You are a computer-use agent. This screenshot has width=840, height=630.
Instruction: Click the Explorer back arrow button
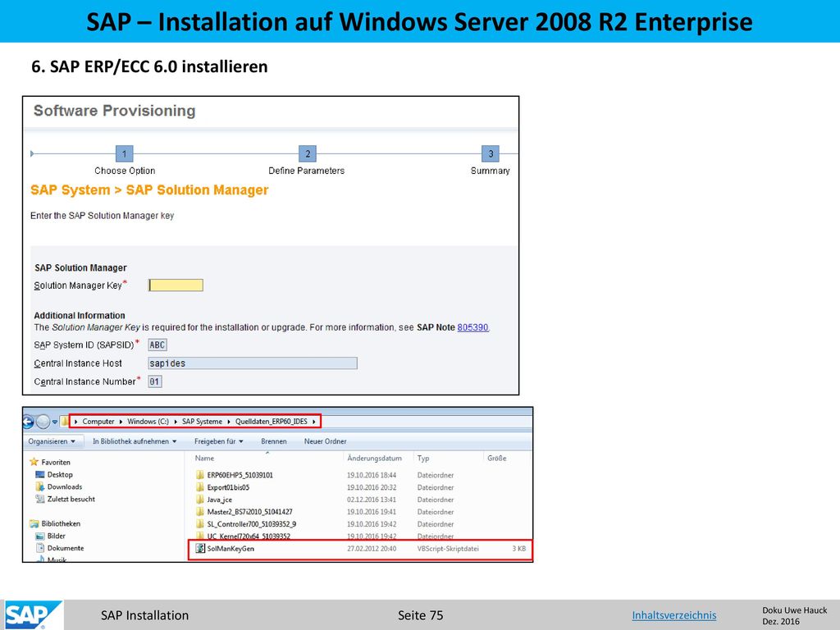29,422
